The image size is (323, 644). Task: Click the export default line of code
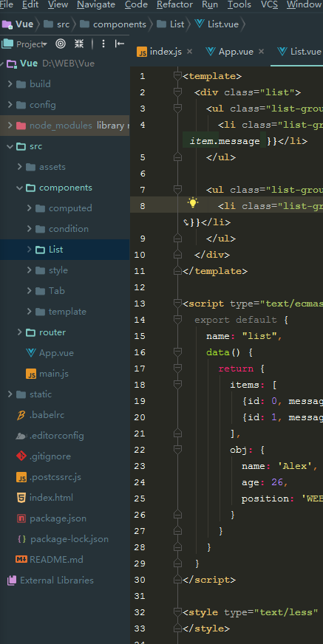(x=241, y=320)
